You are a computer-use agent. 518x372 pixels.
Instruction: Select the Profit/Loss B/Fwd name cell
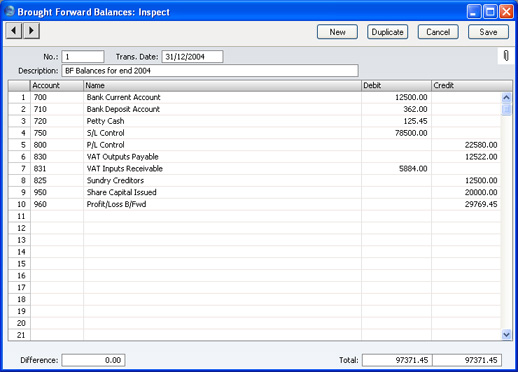pos(222,204)
